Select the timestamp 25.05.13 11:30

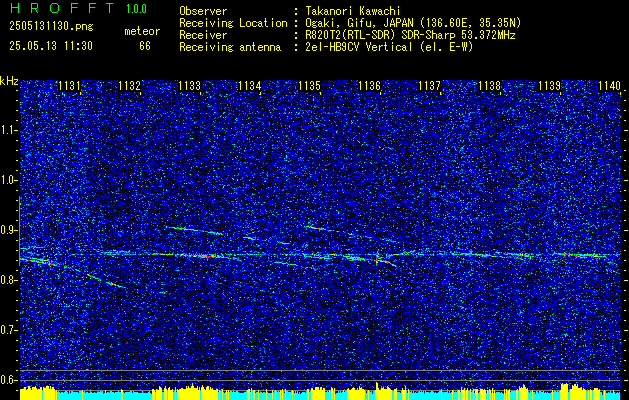51,46
